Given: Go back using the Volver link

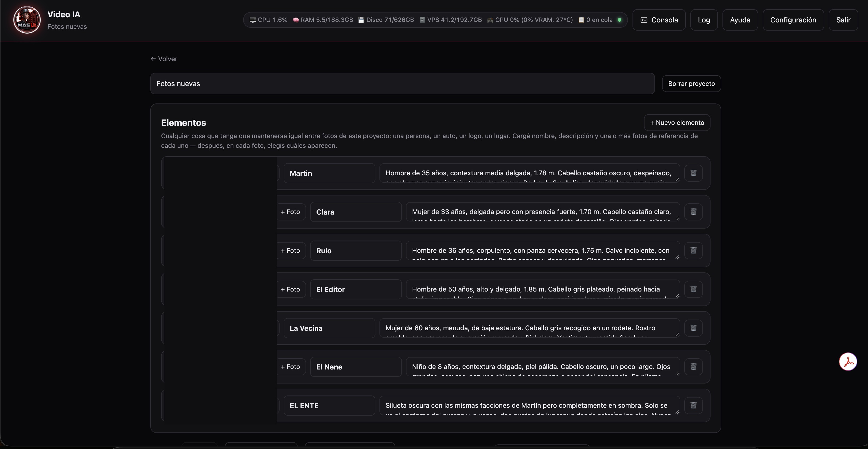Looking at the screenshot, I should (164, 59).
